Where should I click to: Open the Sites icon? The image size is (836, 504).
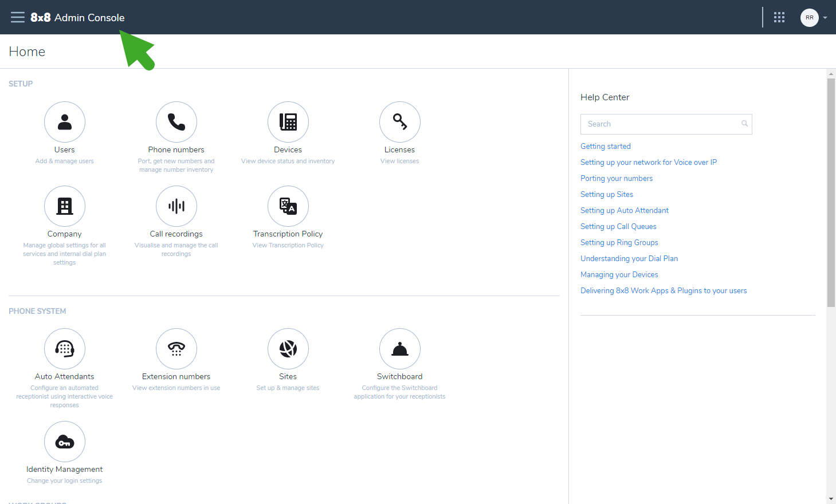(288, 349)
